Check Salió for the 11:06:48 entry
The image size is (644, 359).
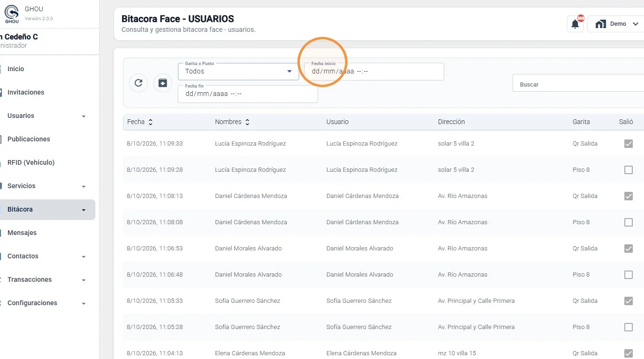tap(629, 275)
